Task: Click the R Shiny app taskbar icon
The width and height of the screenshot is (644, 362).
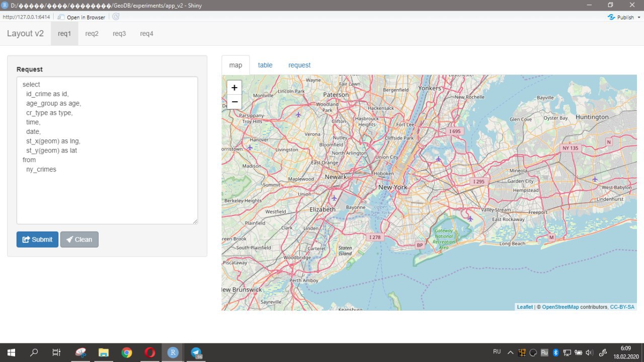Action: [173, 352]
